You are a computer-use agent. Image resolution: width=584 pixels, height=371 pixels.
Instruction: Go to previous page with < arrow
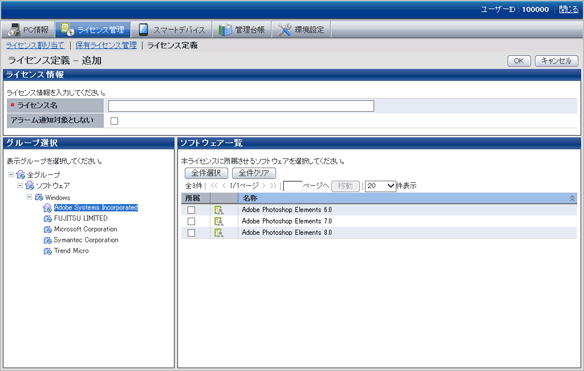[224, 186]
